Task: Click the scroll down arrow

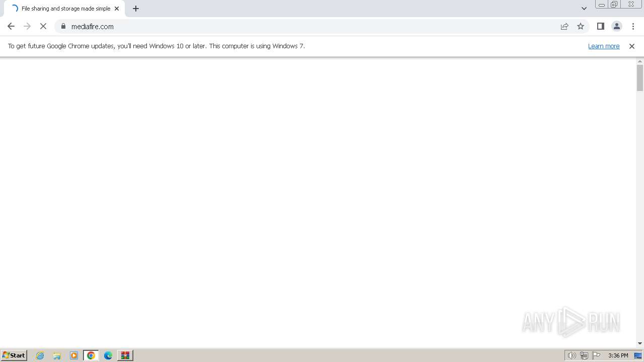Action: (640, 344)
